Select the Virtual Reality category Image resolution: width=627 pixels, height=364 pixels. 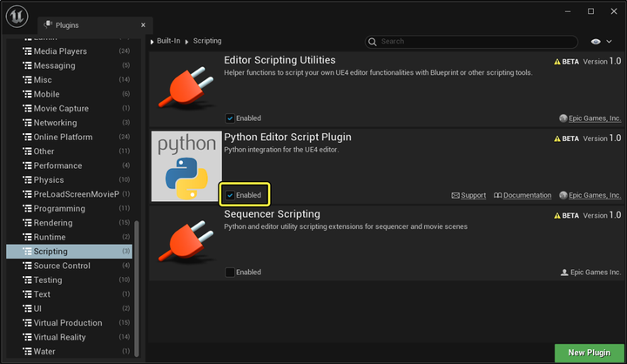coord(69,337)
